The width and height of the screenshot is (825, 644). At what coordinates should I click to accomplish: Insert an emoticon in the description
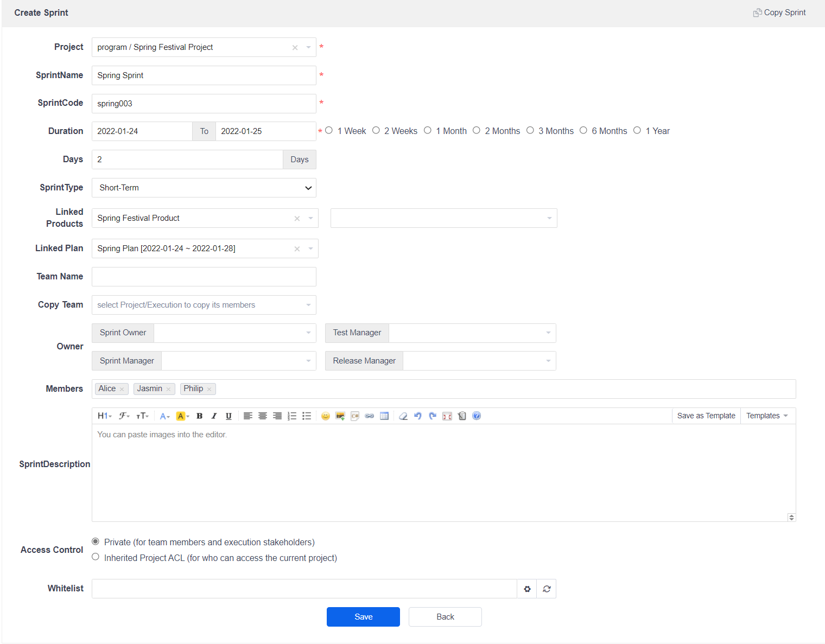pos(326,416)
